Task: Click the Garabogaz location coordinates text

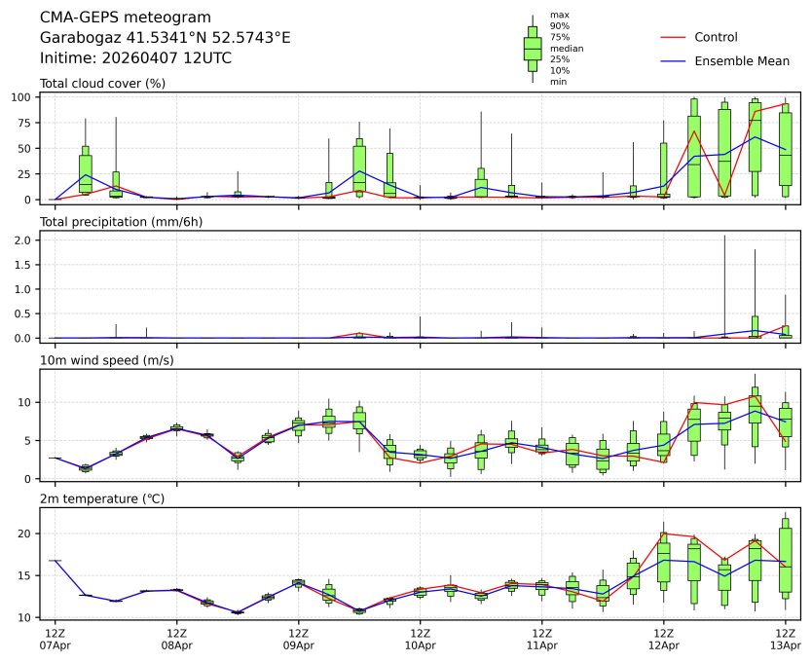Action: pyautogui.click(x=165, y=38)
